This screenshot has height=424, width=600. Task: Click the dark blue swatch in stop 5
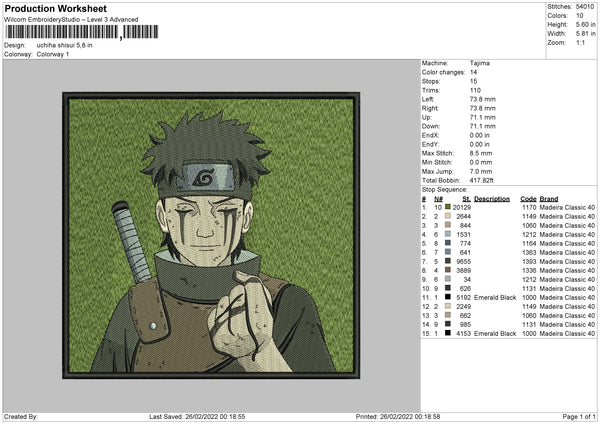[447, 243]
